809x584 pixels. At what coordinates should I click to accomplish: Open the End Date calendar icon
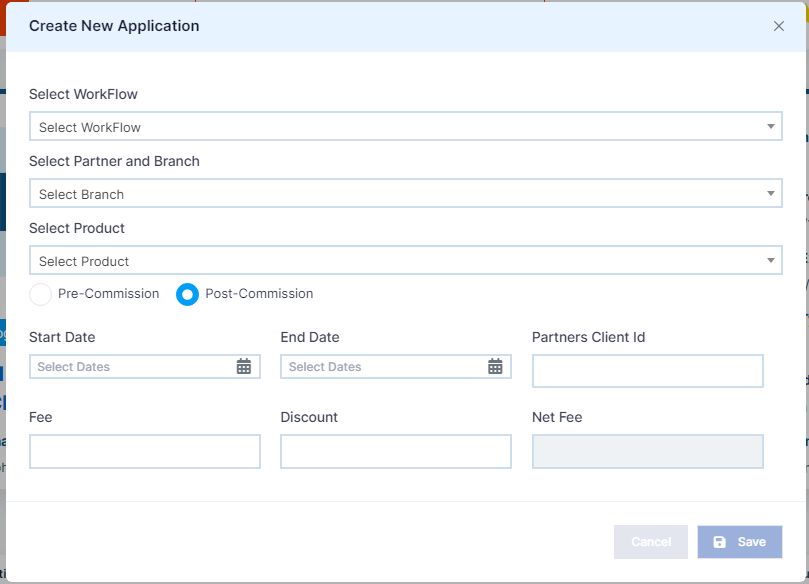495,366
